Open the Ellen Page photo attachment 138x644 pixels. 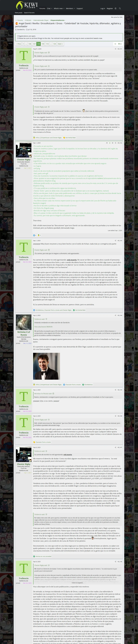click(x=47, y=366)
